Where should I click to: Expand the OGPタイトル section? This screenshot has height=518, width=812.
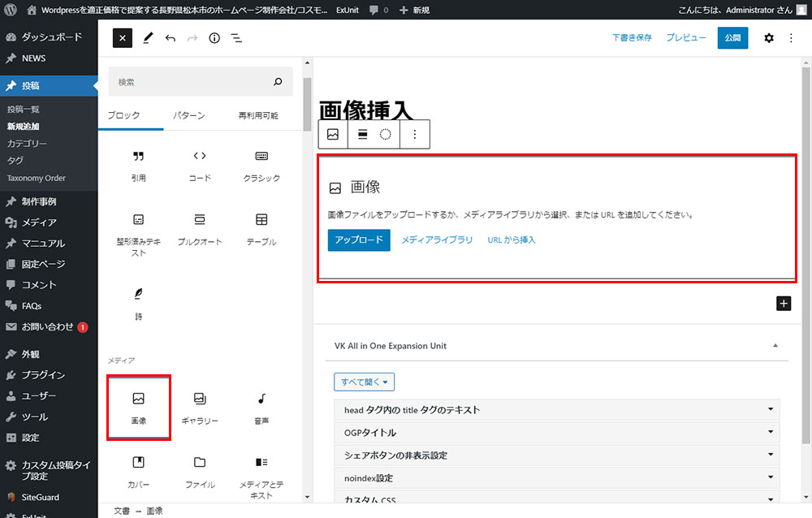coord(556,433)
